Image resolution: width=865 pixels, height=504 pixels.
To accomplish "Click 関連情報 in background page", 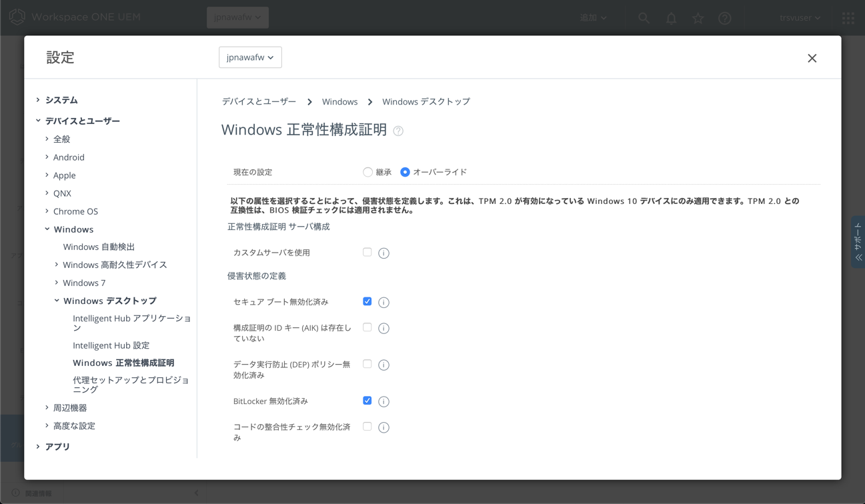I will 38,493.
